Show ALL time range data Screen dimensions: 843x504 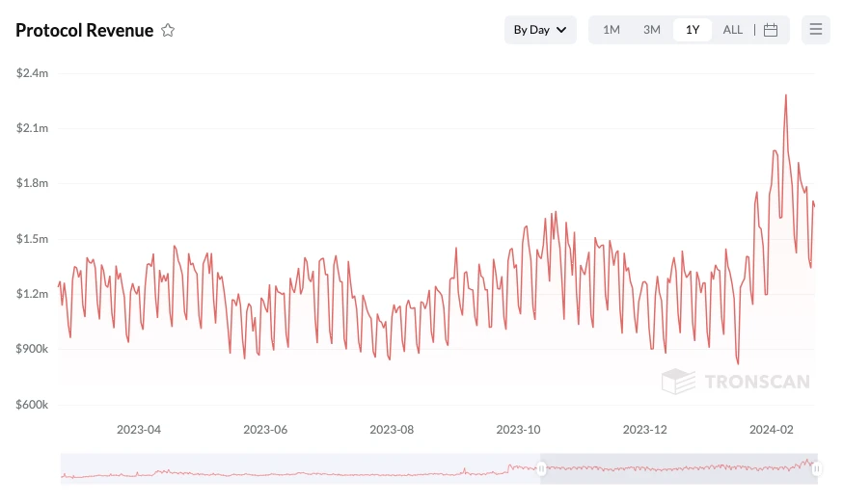point(733,30)
